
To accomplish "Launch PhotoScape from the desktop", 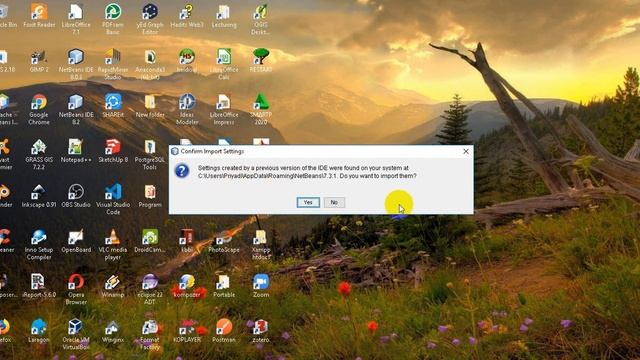I will click(224, 241).
